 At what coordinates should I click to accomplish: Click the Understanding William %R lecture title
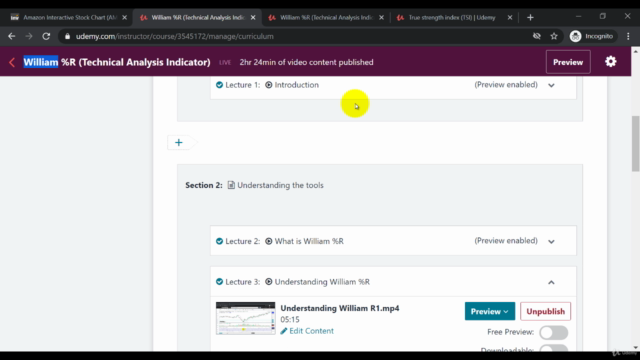(322, 282)
